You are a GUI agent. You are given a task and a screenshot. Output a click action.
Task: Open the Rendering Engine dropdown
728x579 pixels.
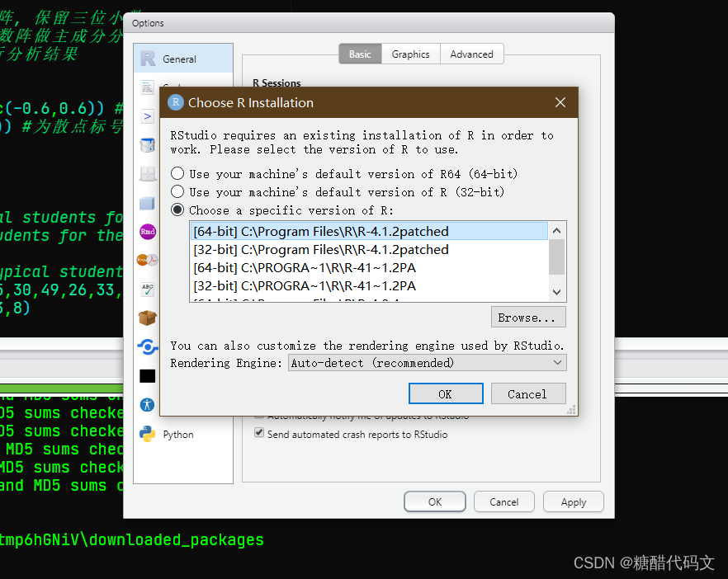click(x=428, y=363)
